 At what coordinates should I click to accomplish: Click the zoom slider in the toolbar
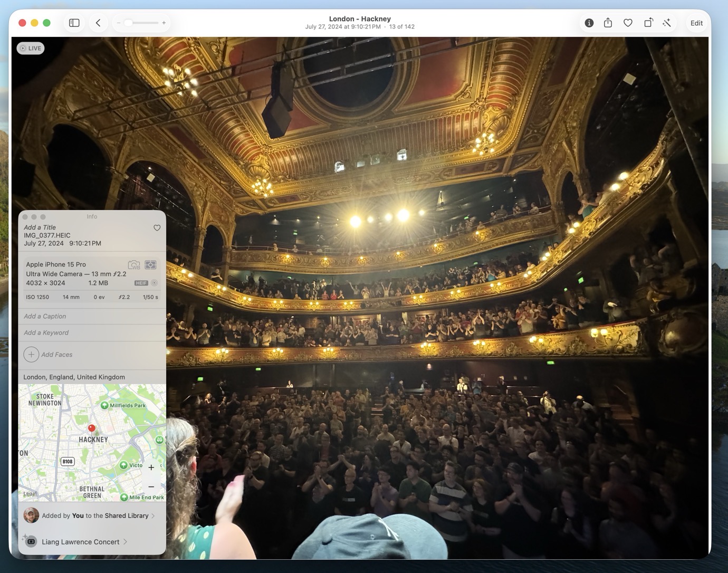pyautogui.click(x=141, y=23)
